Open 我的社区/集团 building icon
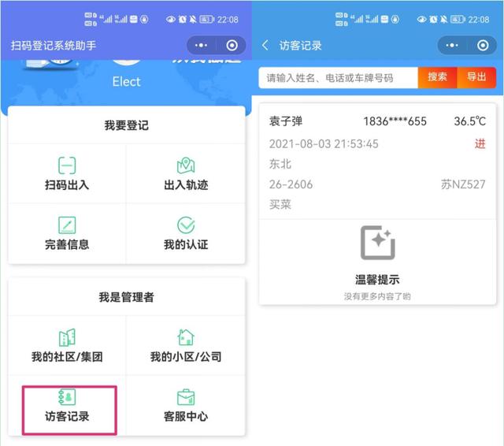Screen dimensions: 504x446 [67, 337]
